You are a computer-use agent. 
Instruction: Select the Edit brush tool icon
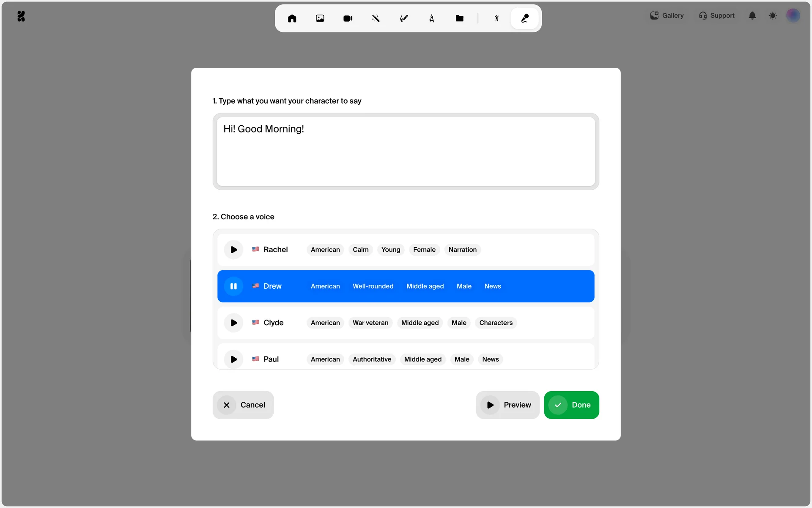coord(403,18)
